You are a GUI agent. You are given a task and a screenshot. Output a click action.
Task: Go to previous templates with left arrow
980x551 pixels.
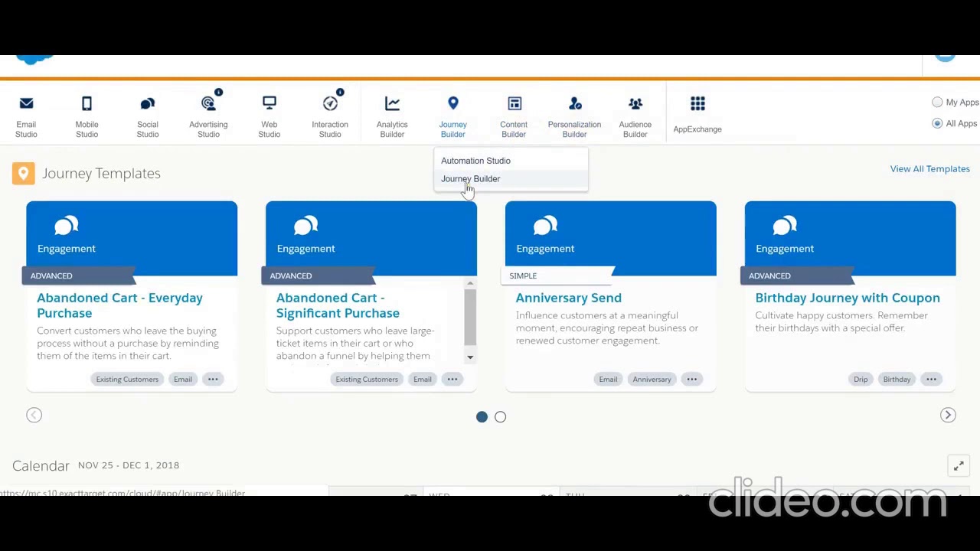click(34, 415)
